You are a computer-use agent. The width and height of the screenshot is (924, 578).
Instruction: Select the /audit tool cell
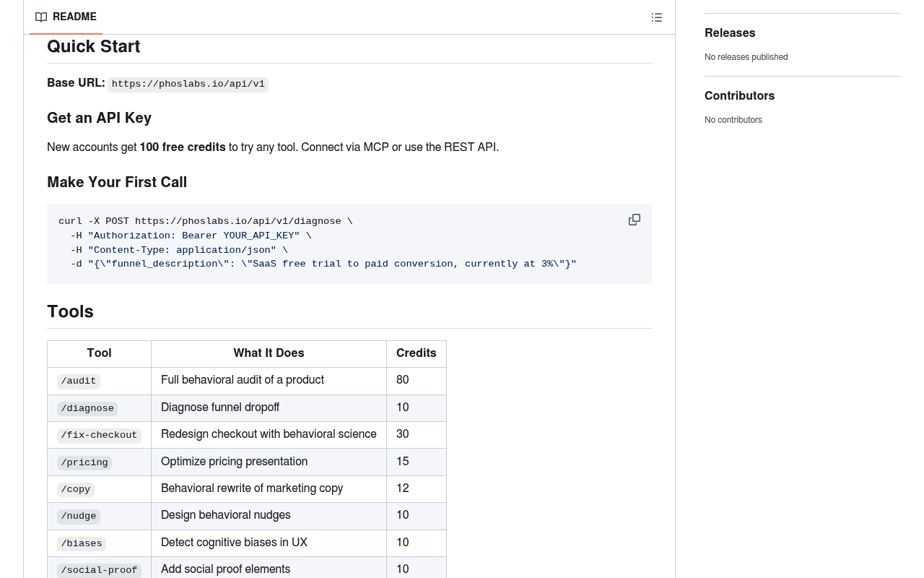(x=100, y=381)
